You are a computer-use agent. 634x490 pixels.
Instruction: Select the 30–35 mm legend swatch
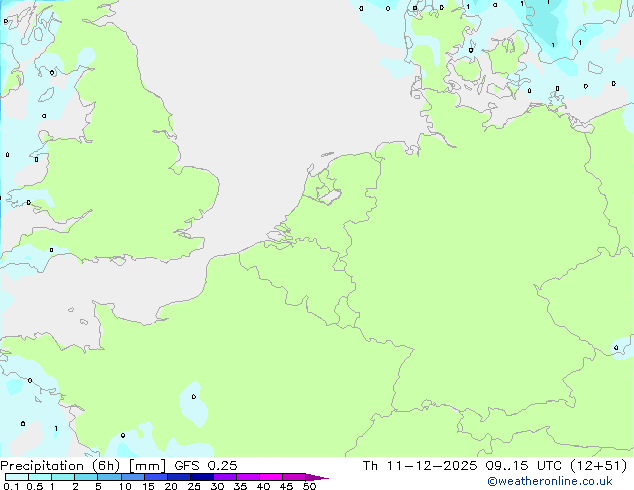[x=225, y=477]
